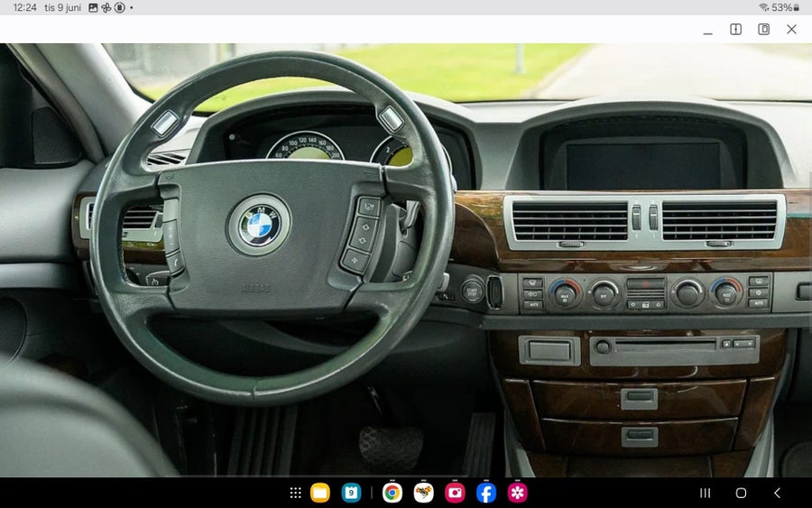This screenshot has width=812, height=508.
Task: Open the white app with orange flowers icon
Action: pos(424,493)
